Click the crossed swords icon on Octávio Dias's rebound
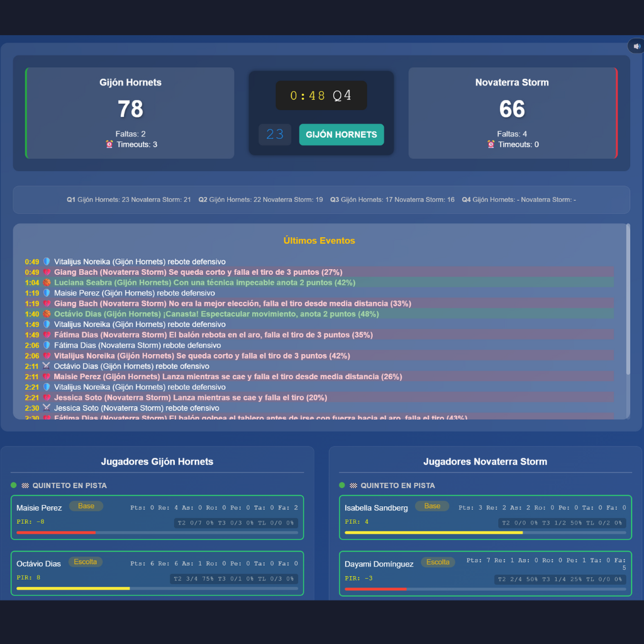The height and width of the screenshot is (644, 644). coord(46,366)
